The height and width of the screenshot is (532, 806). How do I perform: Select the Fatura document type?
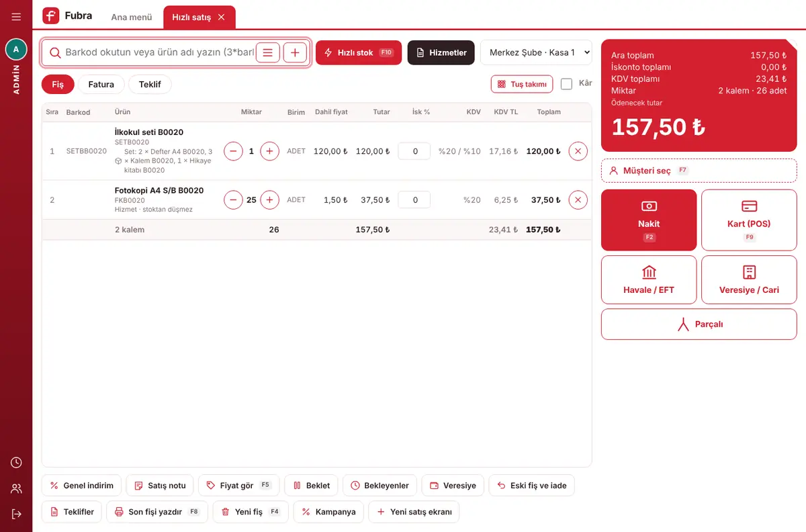101,85
